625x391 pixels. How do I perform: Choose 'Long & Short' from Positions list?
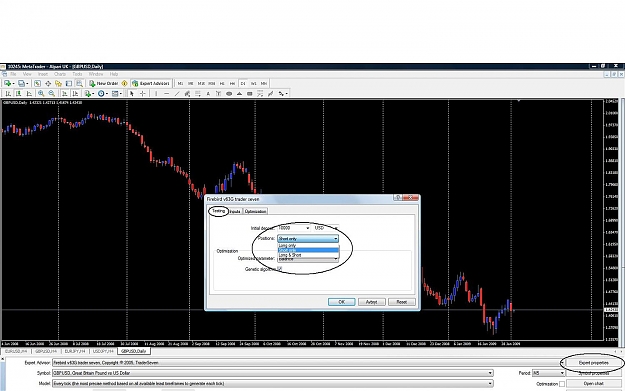308,255
